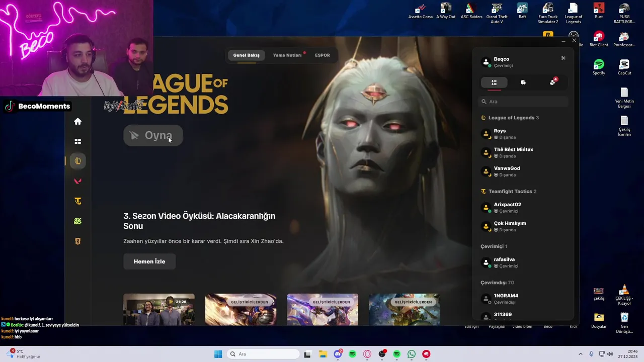Open Beqco profile avatar
The image size is (644, 362).
[x=486, y=62]
